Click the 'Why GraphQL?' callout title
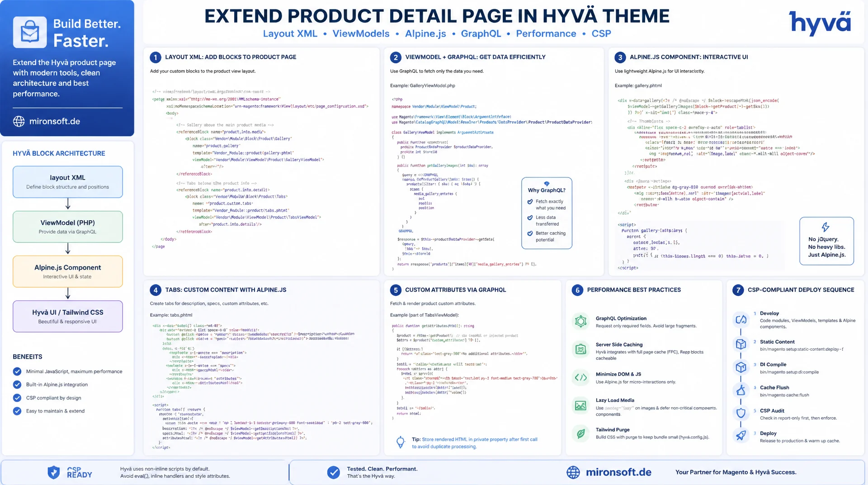This screenshot has height=485, width=868. tap(547, 190)
